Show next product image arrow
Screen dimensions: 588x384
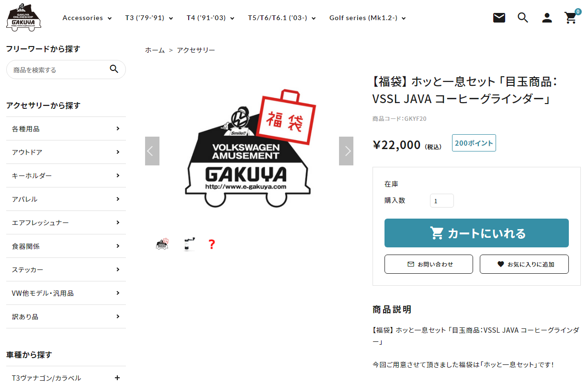[346, 151]
